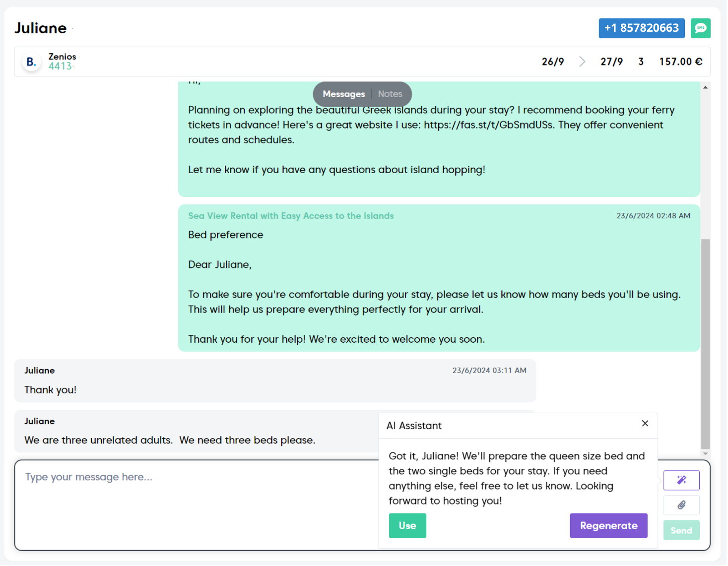Click the phone number +1 857820663 button
Screen dimensions: 728x566
[642, 28]
